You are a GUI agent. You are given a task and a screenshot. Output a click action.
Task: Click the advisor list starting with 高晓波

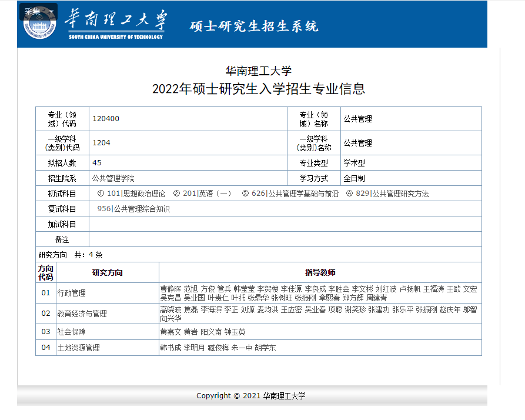[319, 314]
